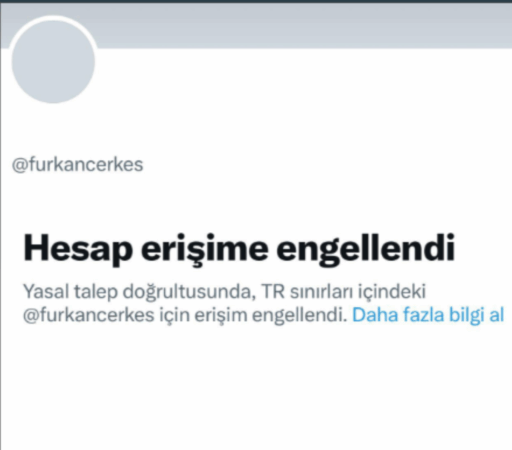Click the 'sınırları içindeki' text
This screenshot has height=450, width=512.
pyautogui.click(x=358, y=291)
